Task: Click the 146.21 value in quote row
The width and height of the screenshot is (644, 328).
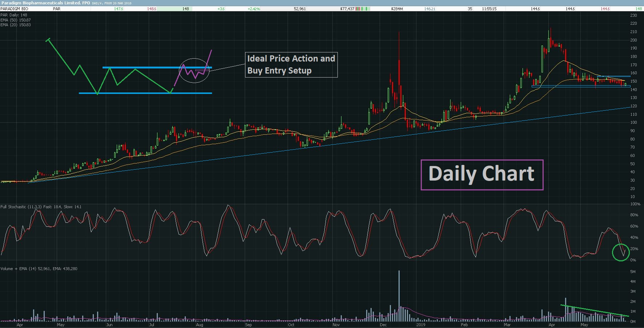Action: coord(429,9)
